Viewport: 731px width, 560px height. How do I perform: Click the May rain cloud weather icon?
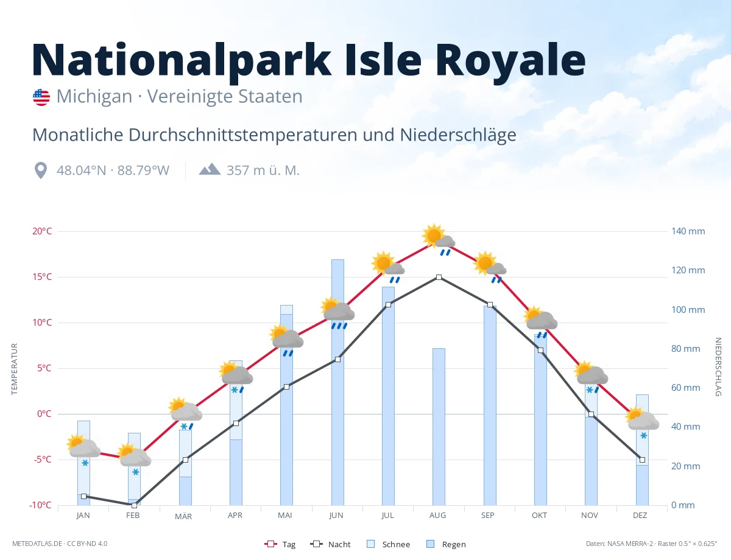pos(286,341)
